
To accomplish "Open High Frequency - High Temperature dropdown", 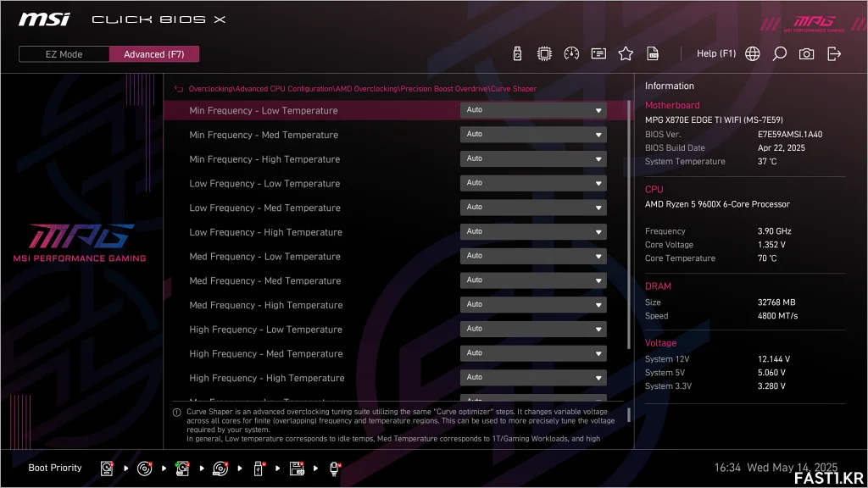I will [x=533, y=378].
